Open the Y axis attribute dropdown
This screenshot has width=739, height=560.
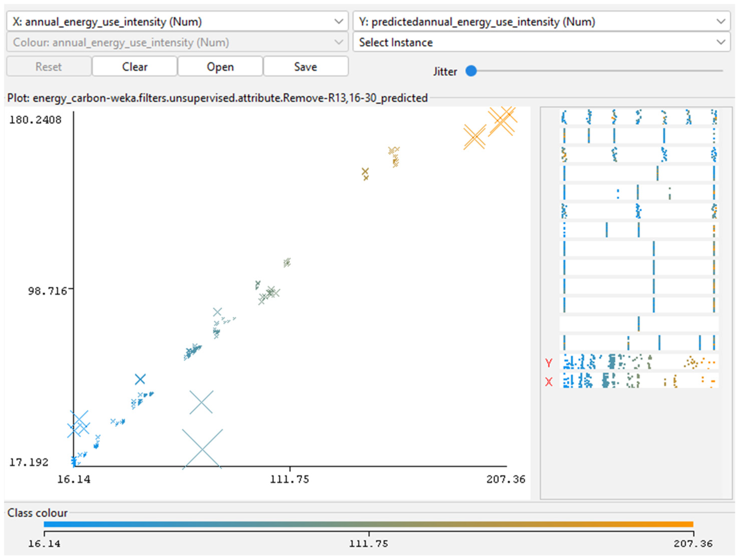click(541, 22)
